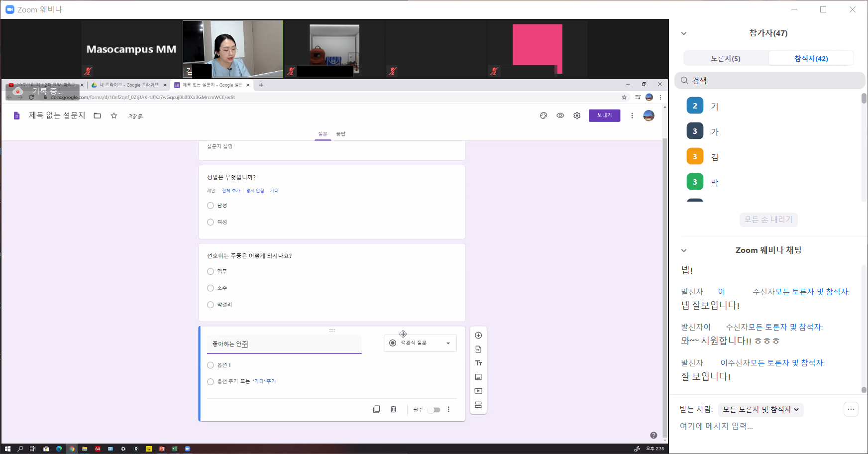Collapse the Zoom 웨비나 채팅 panel
The height and width of the screenshot is (454, 868).
(x=684, y=250)
